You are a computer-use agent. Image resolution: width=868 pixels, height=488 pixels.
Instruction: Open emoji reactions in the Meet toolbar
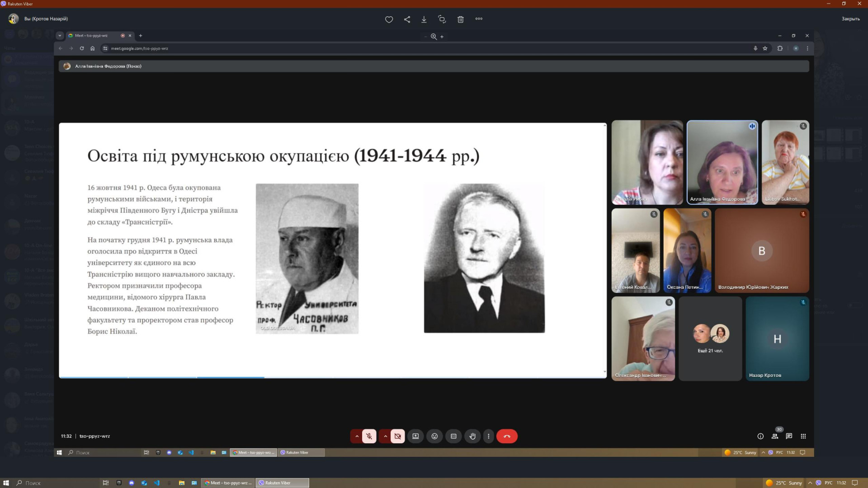tap(434, 436)
